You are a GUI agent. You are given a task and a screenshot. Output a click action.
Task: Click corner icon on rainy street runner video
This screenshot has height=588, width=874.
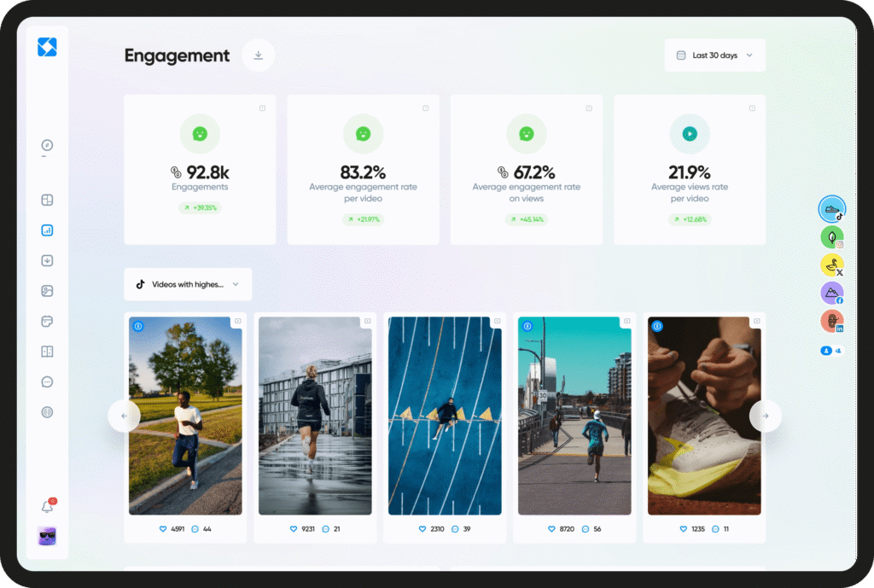click(x=368, y=321)
